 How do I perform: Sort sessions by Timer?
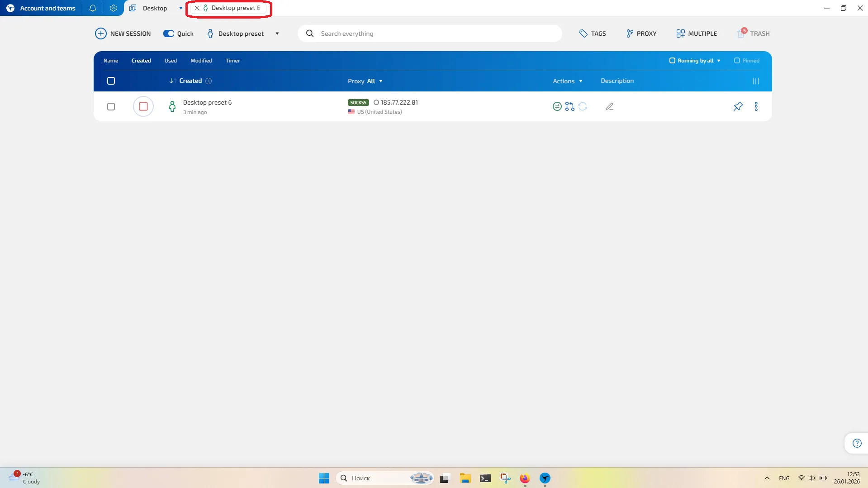point(233,61)
